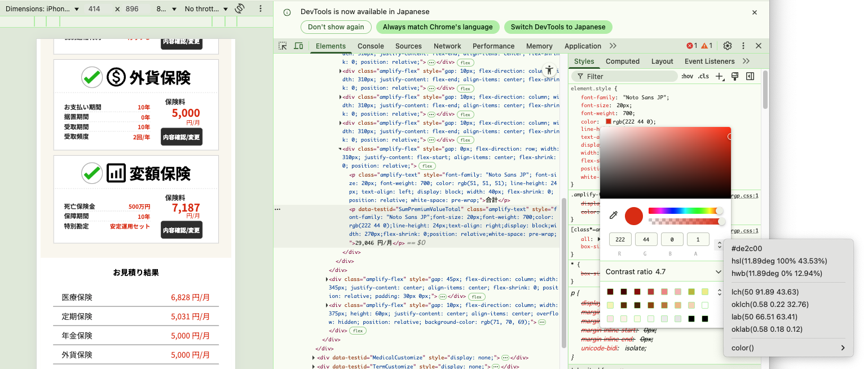Image resolution: width=868 pixels, height=369 pixels.
Task: Click the color swatch beside rgb(222 44 0)
Action: pyautogui.click(x=609, y=121)
